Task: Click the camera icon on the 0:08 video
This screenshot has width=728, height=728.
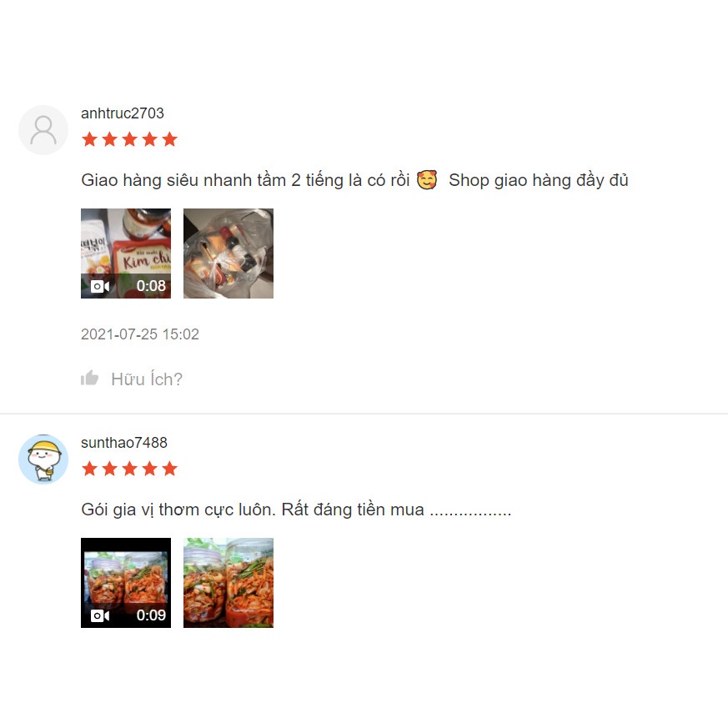Action: click(100, 286)
